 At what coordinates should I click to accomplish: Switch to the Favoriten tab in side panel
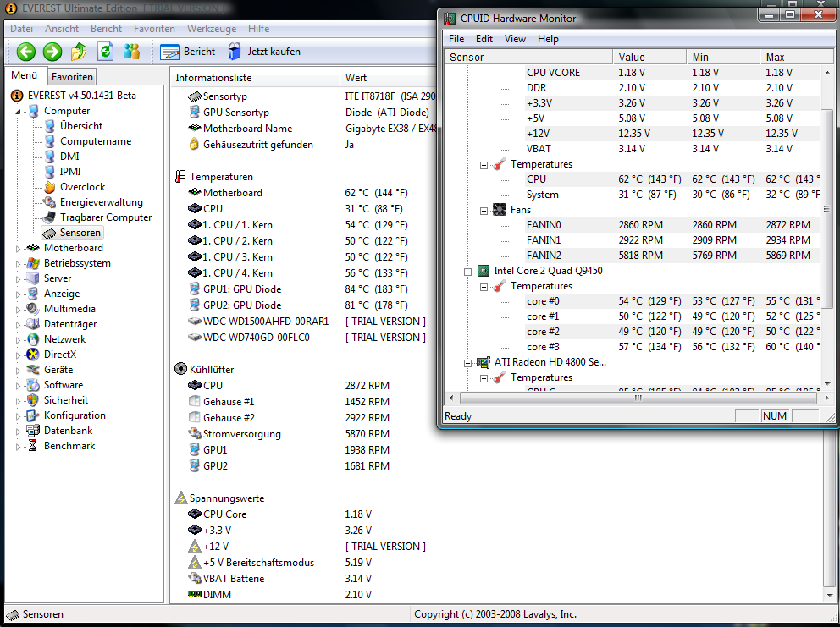[72, 76]
